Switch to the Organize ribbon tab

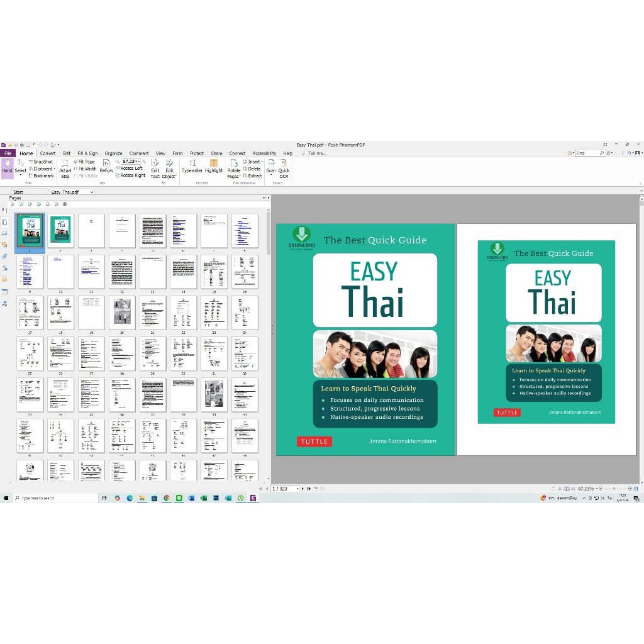point(113,153)
